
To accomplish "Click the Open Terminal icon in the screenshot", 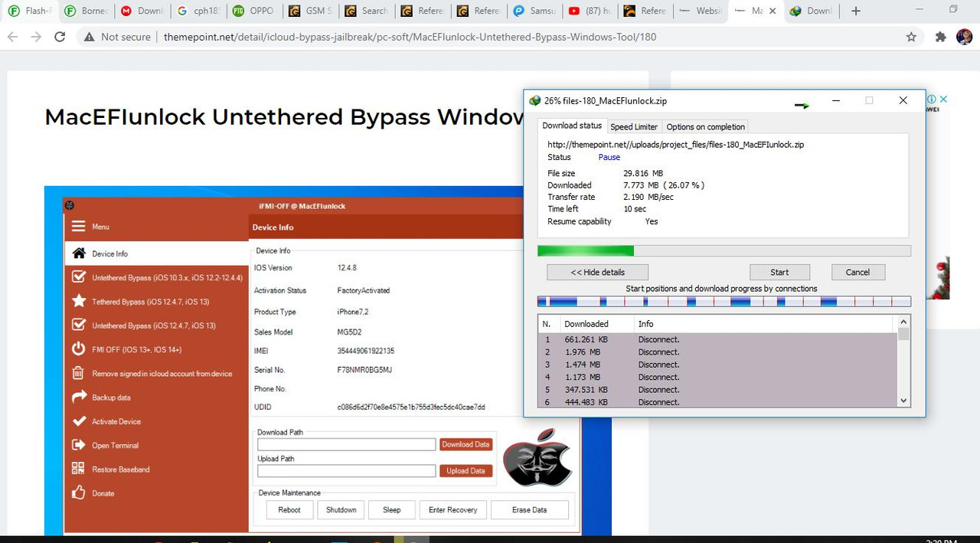I will tap(78, 445).
